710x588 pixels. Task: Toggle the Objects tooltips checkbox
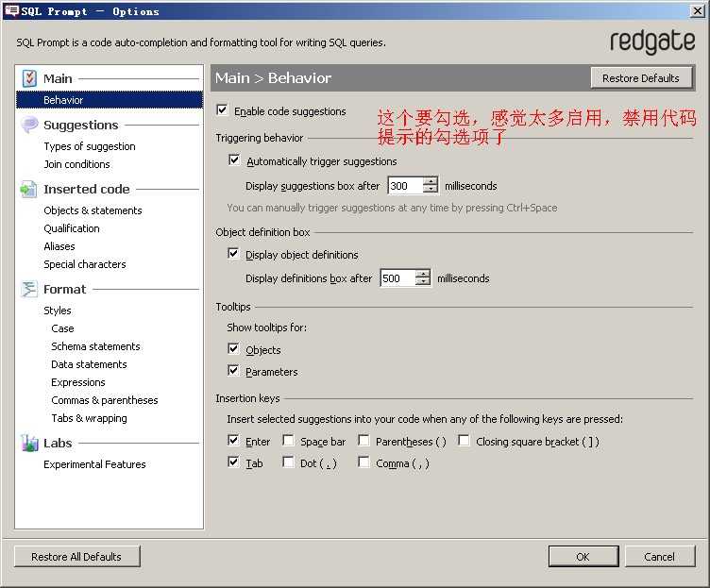[233, 348]
